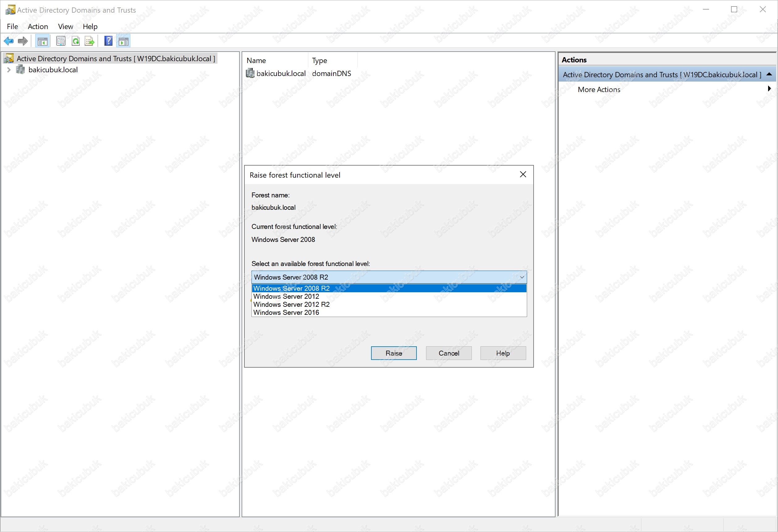Maximize the main window
The height and width of the screenshot is (532, 778).
tap(734, 10)
